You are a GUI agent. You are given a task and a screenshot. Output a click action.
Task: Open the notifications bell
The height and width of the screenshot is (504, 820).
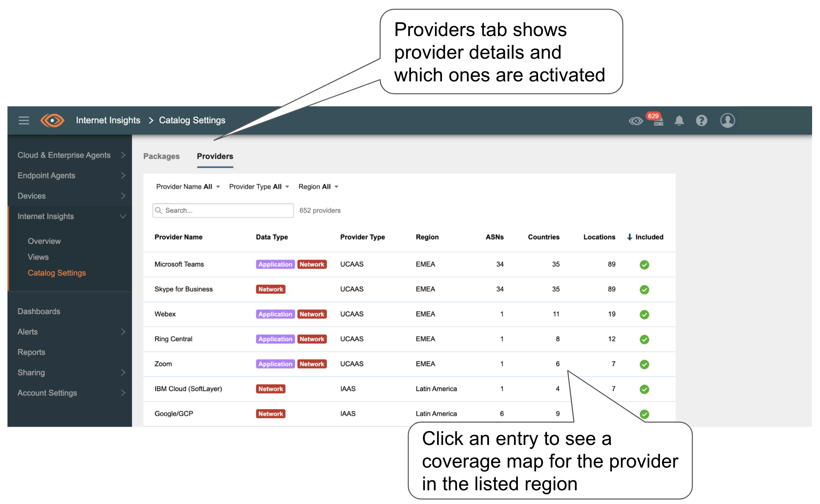[679, 121]
